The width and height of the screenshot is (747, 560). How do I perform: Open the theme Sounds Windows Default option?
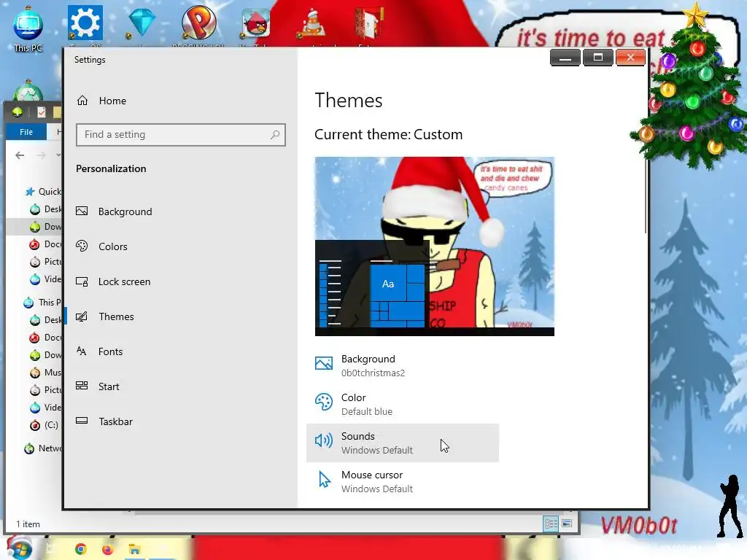402,443
